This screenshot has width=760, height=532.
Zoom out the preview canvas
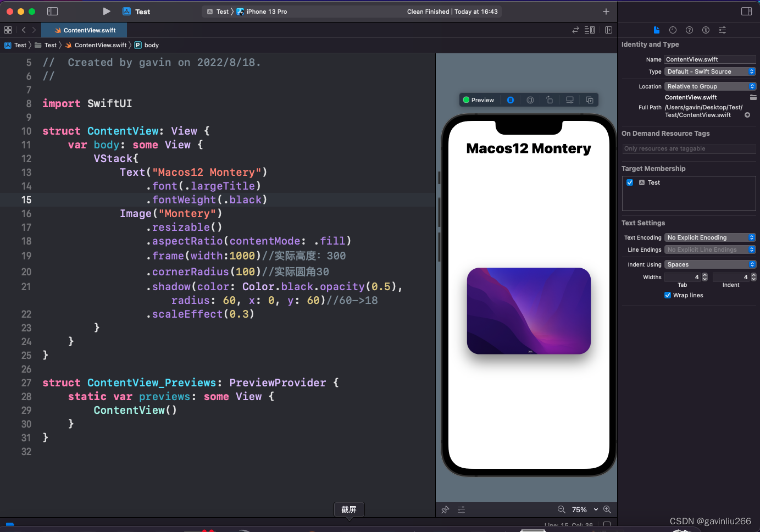[x=561, y=509]
